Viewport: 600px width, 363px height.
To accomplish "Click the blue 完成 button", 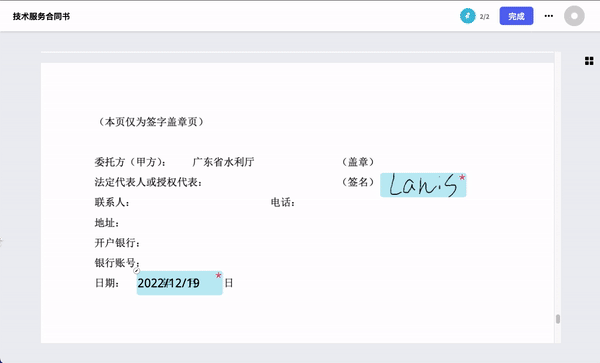I will [516, 16].
